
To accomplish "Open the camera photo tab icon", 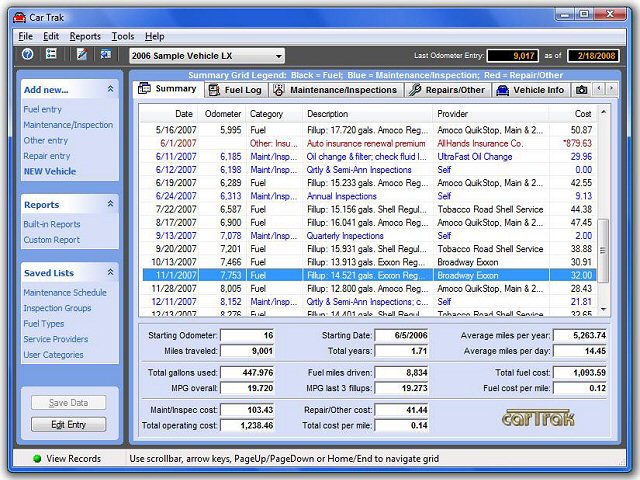I will (x=581, y=90).
